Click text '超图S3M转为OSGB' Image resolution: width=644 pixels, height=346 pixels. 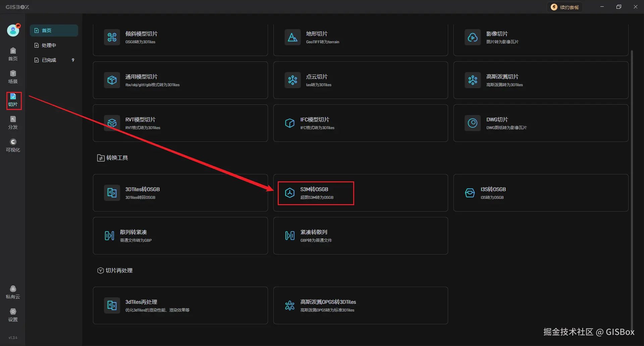pos(317,197)
